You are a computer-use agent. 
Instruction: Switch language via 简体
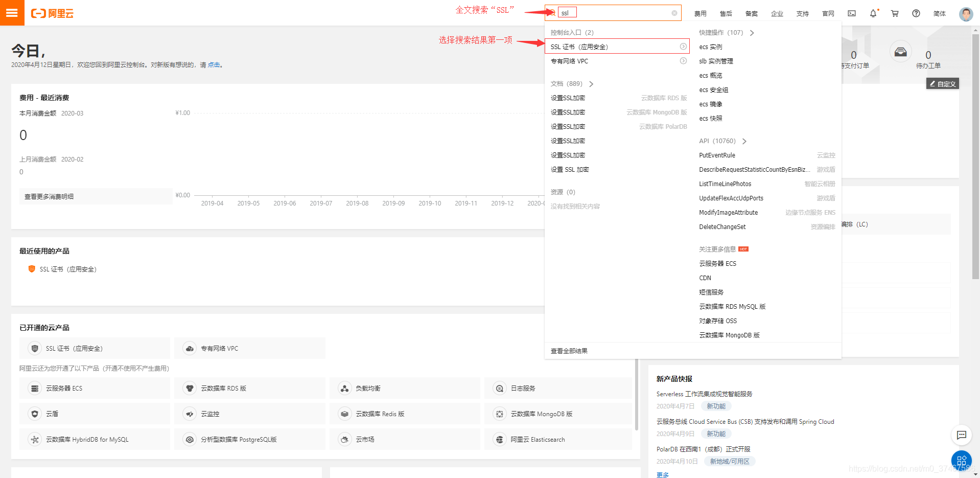940,14
